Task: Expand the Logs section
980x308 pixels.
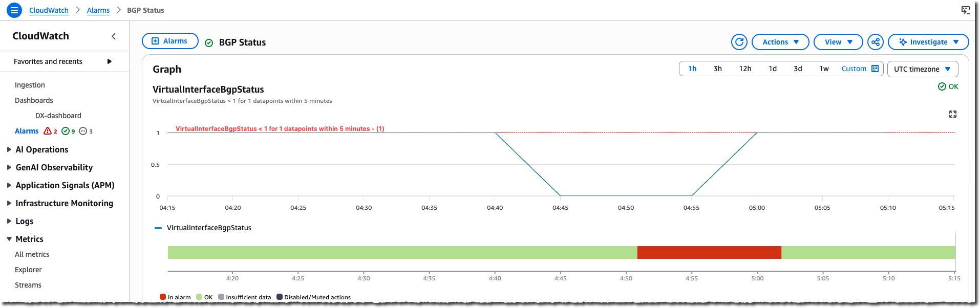Action: click(9, 221)
